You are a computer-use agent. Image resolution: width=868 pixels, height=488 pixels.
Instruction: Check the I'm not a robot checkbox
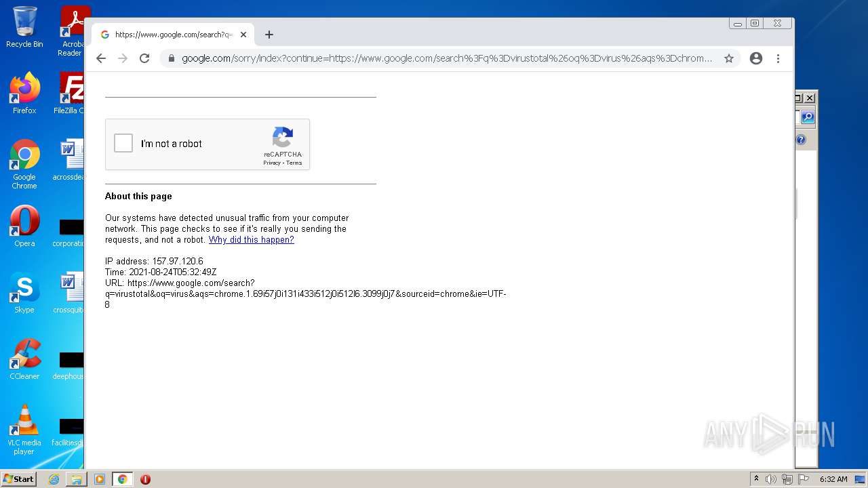point(123,143)
